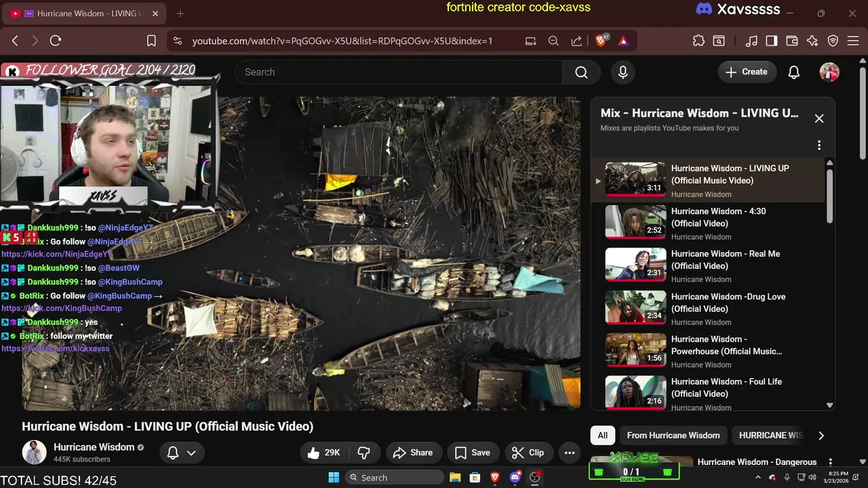Close the Mix playlist panel
The image size is (868, 488).
point(819,118)
